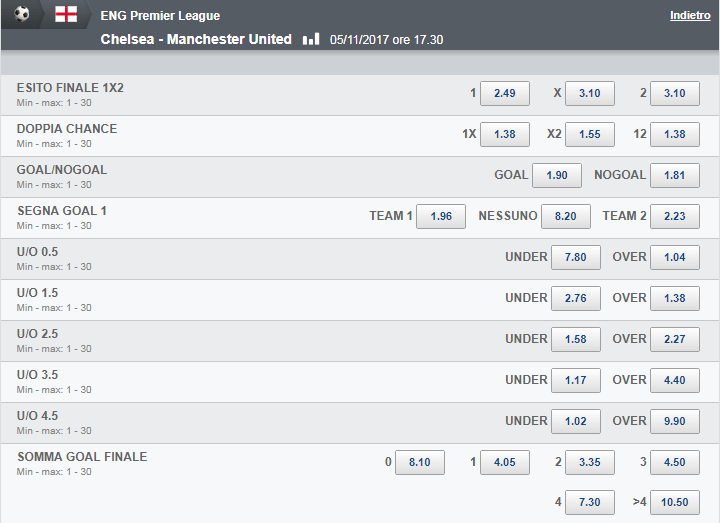
Task: Select TEAM 1 first goal odds 1.96
Action: click(x=441, y=216)
